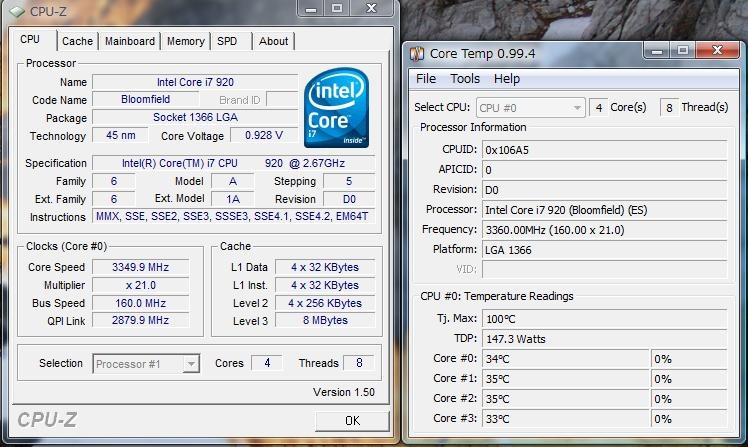Select the CPU tab in CPU-Z
The width and height of the screenshot is (748, 447).
coord(30,39)
